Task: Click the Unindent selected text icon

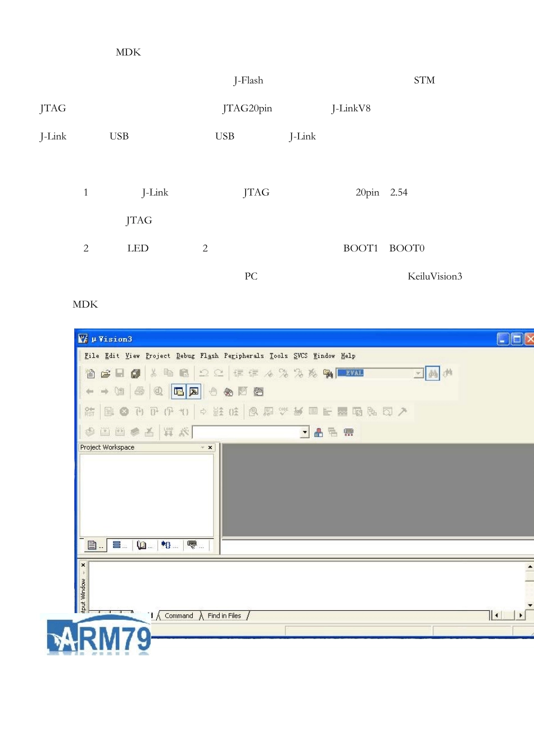Action: [x=254, y=373]
